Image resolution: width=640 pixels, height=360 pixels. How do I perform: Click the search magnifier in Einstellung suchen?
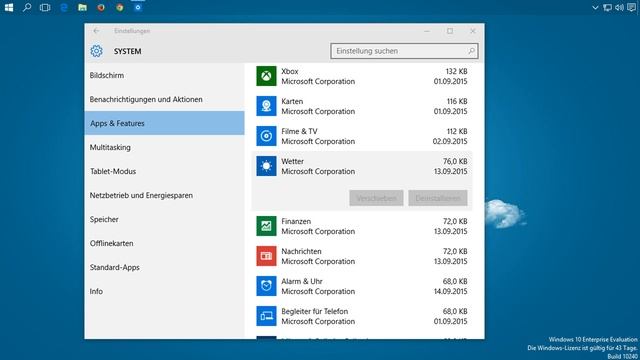pyautogui.click(x=471, y=51)
